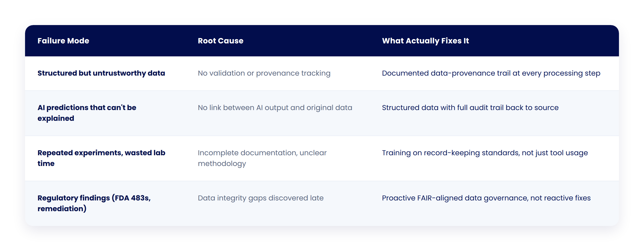Image resolution: width=644 pixels, height=251 pixels.
Task: Click the dark navy table header bar
Action: point(322,41)
